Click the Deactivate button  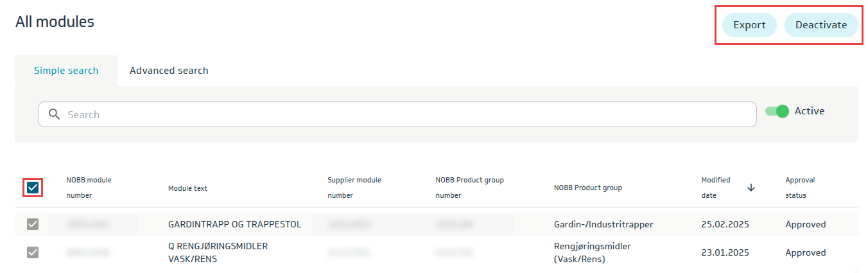tap(820, 25)
